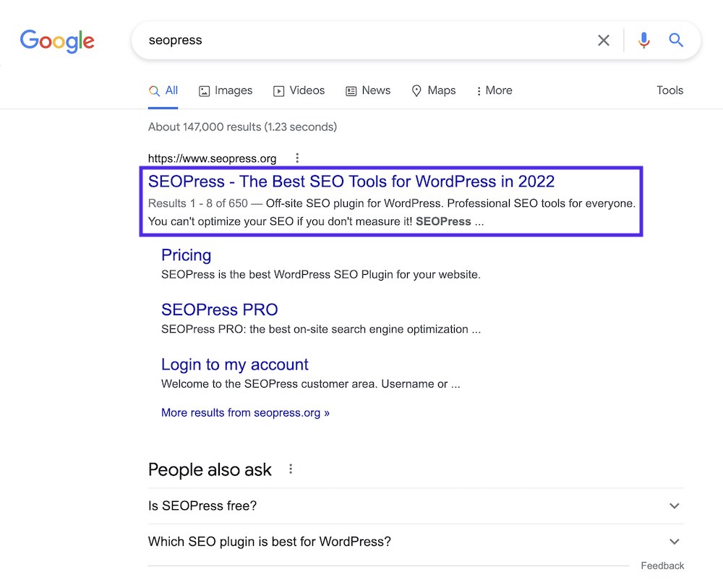Open the Pricing sitelink
Screen dimensions: 723x588
(x=187, y=255)
